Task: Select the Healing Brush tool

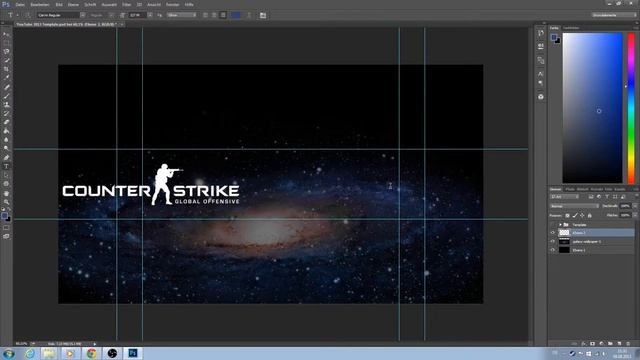Action: pos(6,87)
